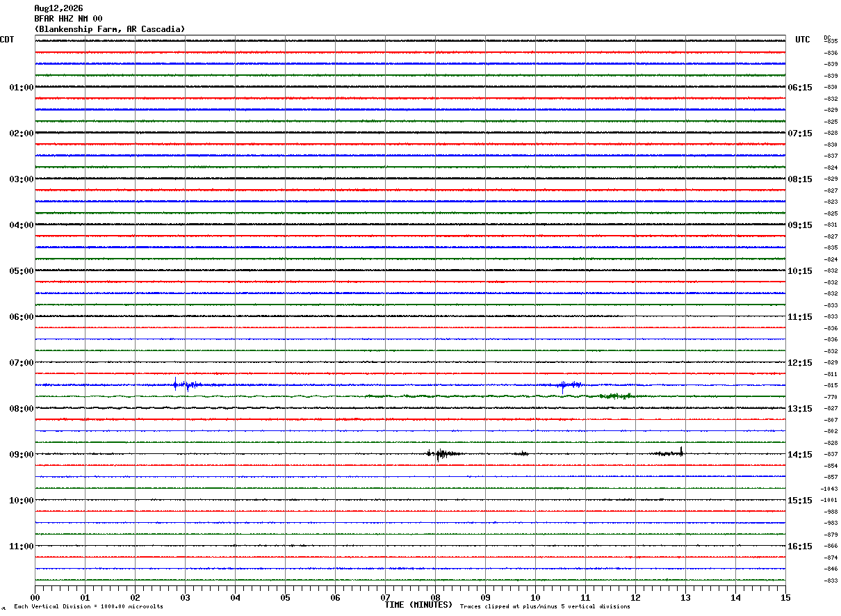Click the Each Vertical Division scale note
Image resolution: width=841 pixels, height=616 pixels.
[x=88, y=607]
